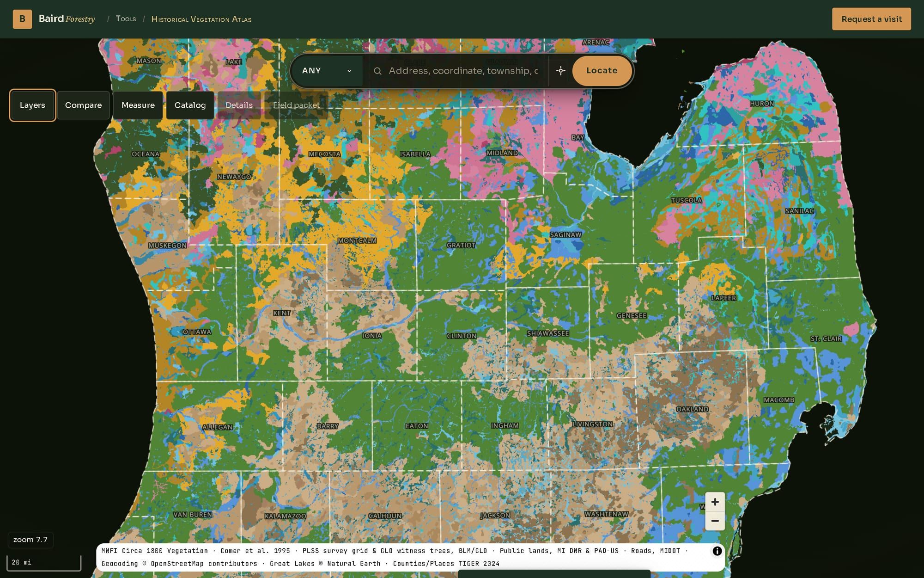
Task: Zoom out with the minus map control
Action: tap(715, 521)
